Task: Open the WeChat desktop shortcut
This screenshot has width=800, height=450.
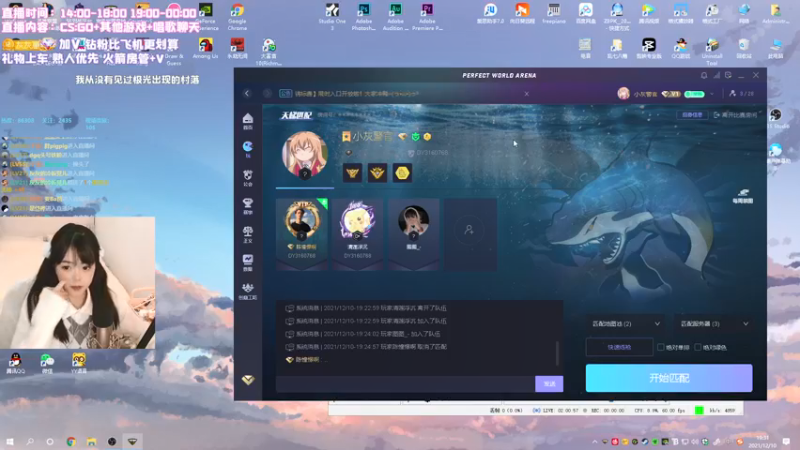Action: pyautogui.click(x=47, y=363)
